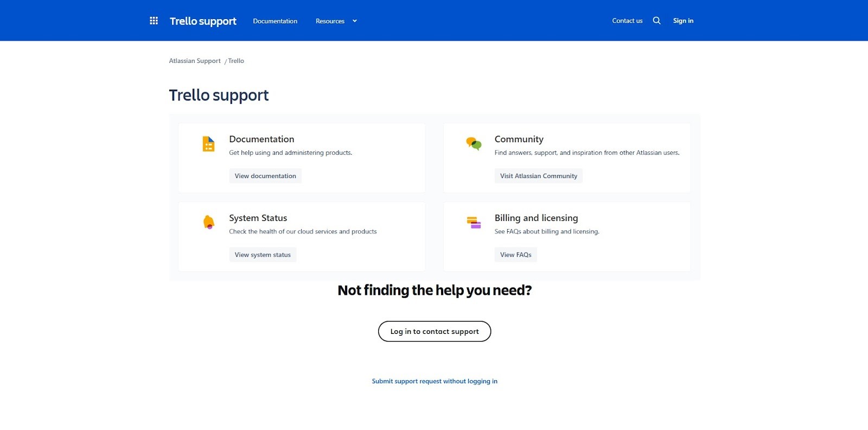Click the Documentation page icon
This screenshot has height=430, width=868.
click(208, 144)
